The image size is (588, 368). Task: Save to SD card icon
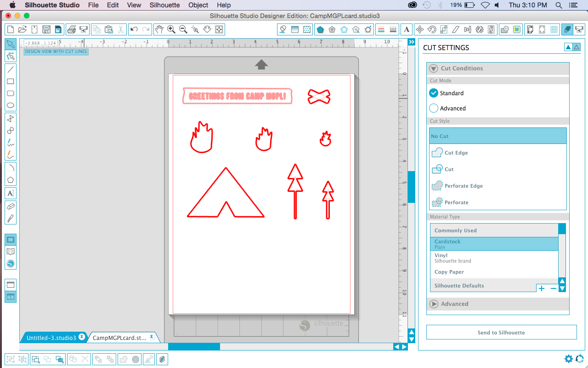tap(58, 29)
